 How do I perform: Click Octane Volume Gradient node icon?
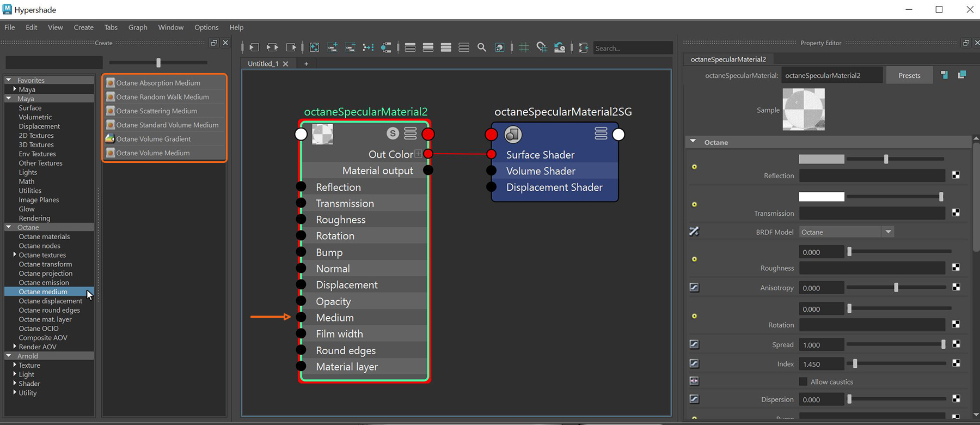click(x=110, y=138)
